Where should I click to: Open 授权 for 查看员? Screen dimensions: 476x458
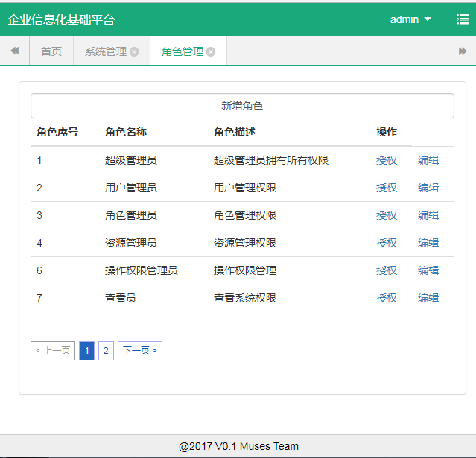tap(387, 298)
